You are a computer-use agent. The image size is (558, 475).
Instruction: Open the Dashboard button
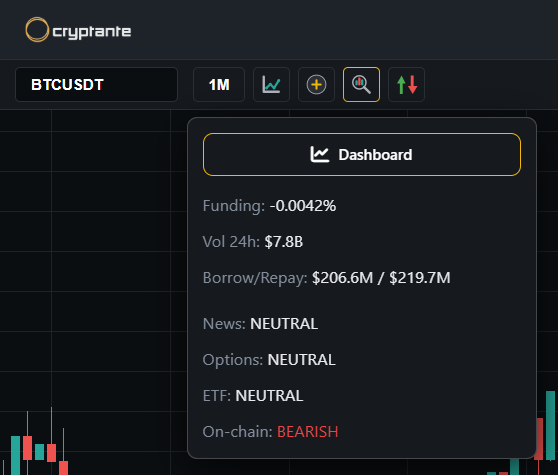362,154
